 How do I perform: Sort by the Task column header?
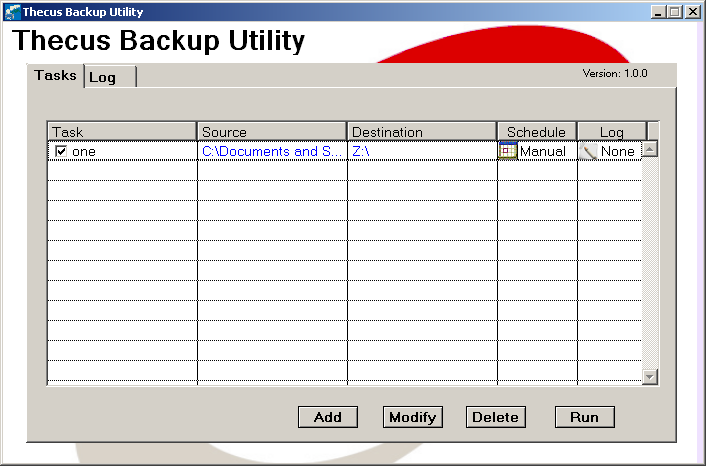[x=122, y=132]
